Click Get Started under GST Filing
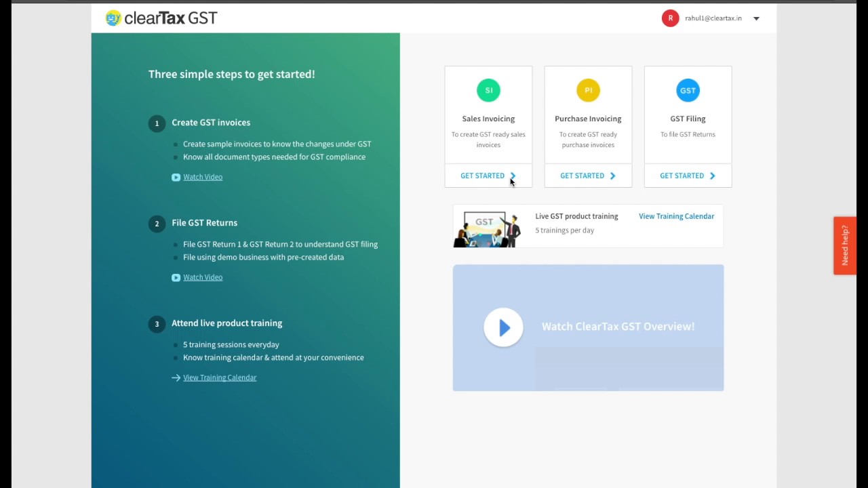 point(688,176)
